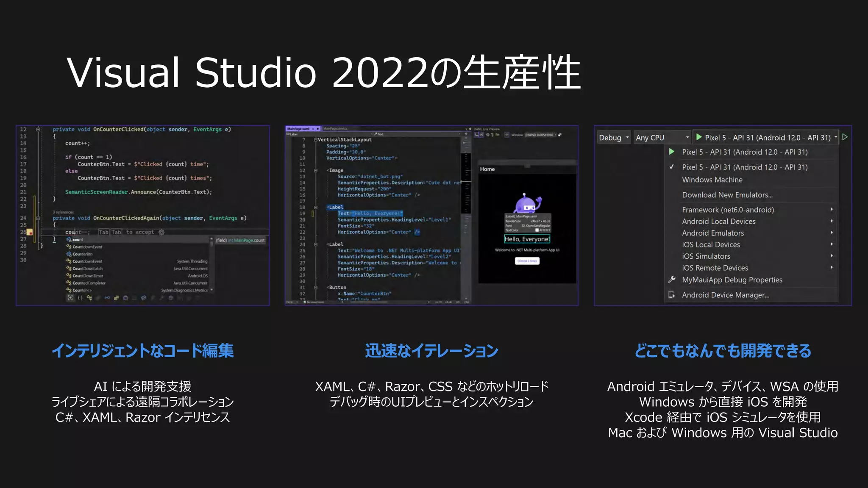Collapse the Label element at line 18
868x488 pixels.
pos(315,207)
